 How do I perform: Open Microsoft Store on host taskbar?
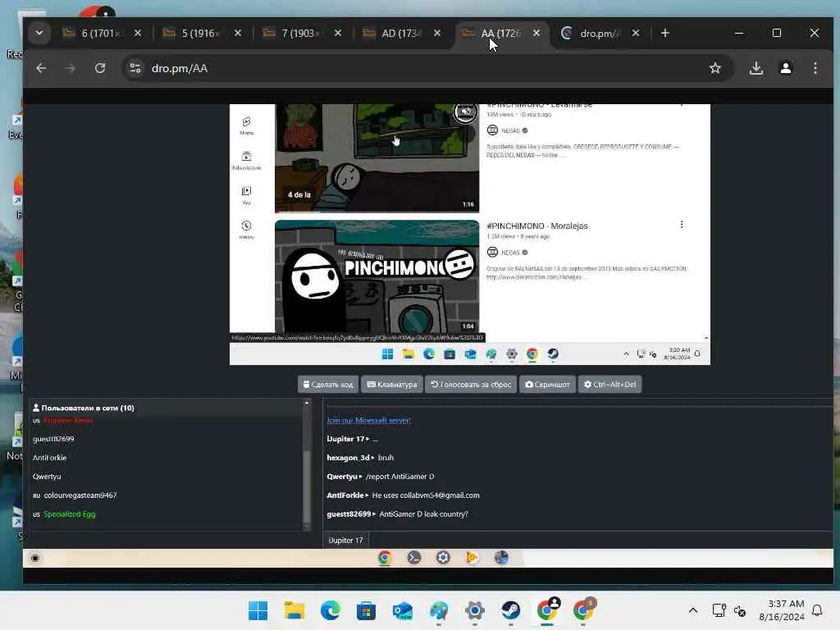tap(367, 610)
